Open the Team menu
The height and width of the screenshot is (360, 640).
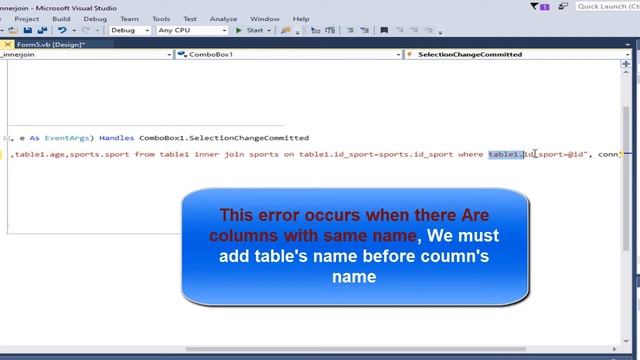pyautogui.click(x=129, y=19)
